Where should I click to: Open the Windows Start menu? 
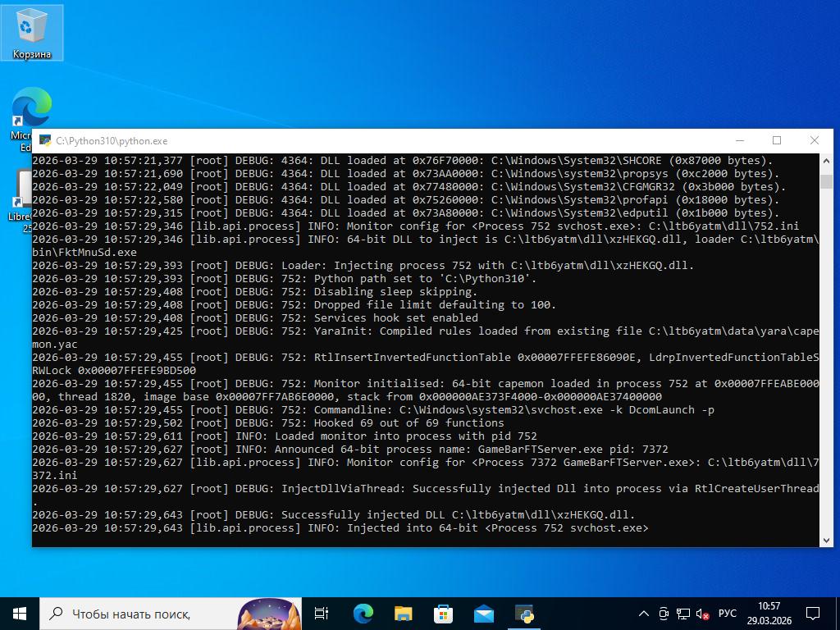20,614
